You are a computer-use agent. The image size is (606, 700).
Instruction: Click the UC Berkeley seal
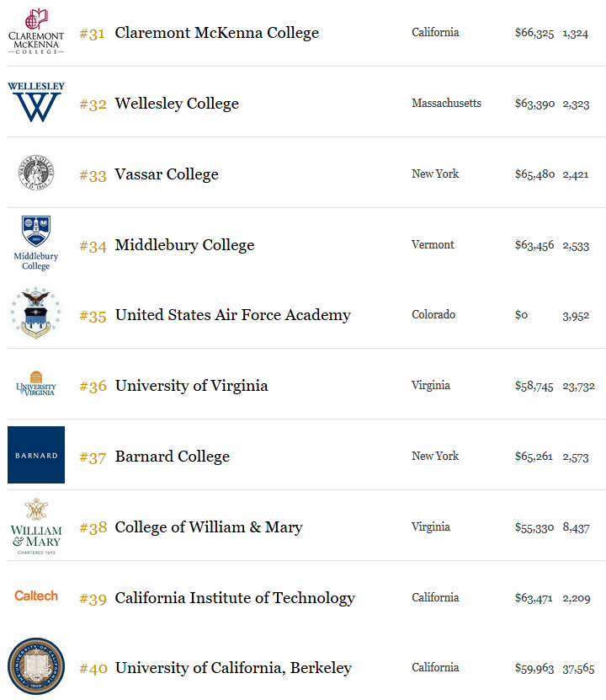pyautogui.click(x=36, y=666)
